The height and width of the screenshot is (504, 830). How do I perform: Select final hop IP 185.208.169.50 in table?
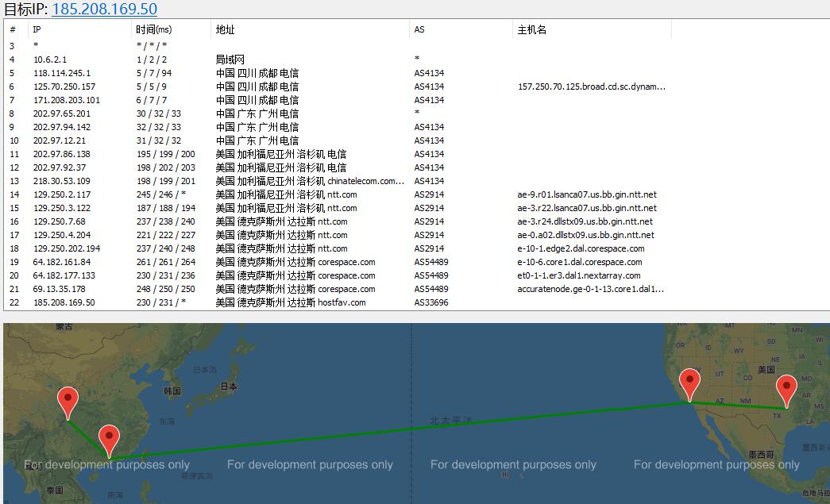(x=64, y=302)
